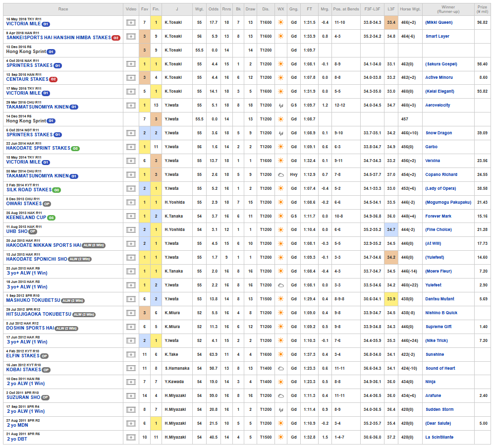View winner Nishino B Quick

tap(441, 313)
